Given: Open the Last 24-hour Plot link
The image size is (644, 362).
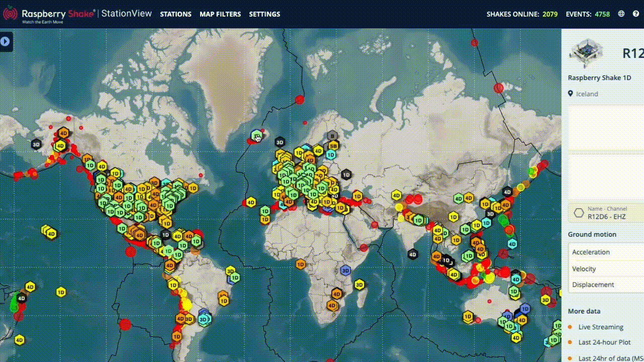Looking at the screenshot, I should pyautogui.click(x=604, y=342).
